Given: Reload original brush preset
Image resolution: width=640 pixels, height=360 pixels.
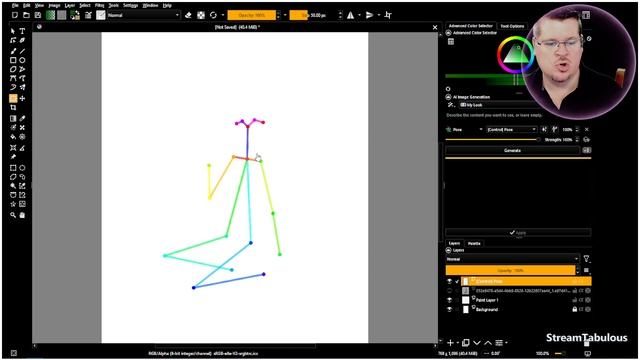Looking at the screenshot, I should click(213, 15).
